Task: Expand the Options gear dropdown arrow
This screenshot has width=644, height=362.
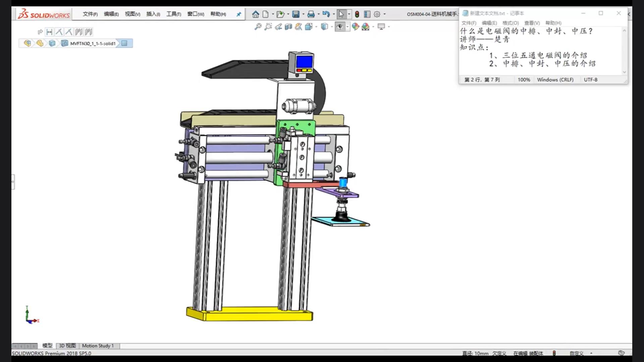Action: point(384,14)
